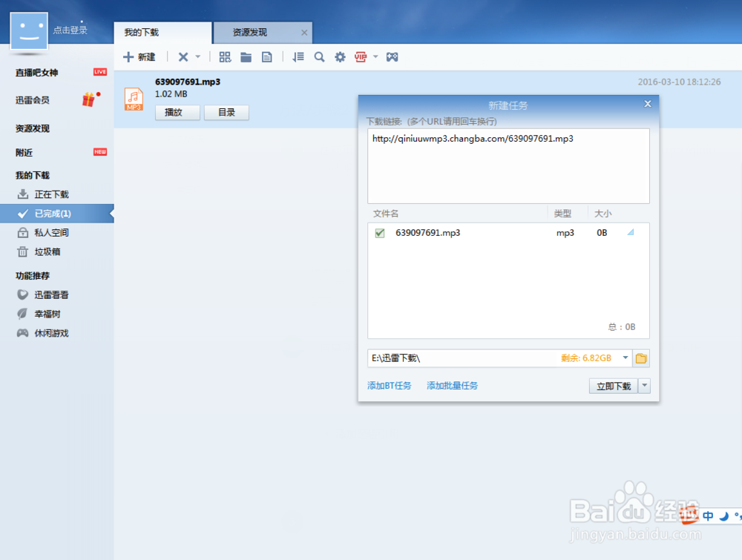
Task: Click the blue triangle in the file row
Action: click(x=631, y=232)
